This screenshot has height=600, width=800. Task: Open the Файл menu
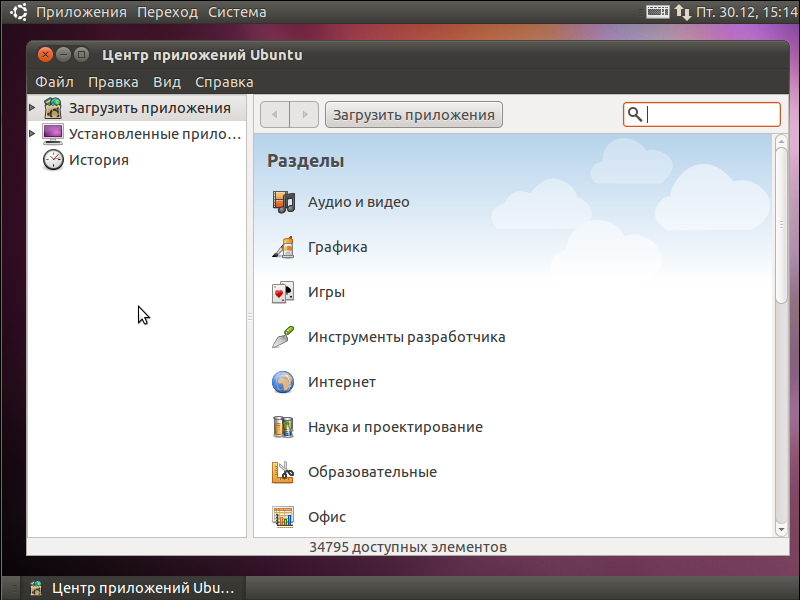[x=54, y=82]
